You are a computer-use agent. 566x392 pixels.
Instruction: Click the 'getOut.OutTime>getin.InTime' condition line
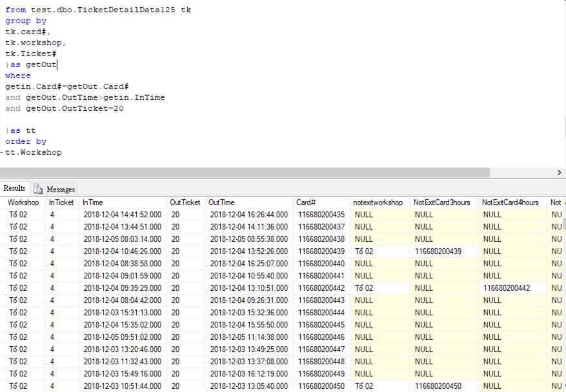(x=96, y=97)
